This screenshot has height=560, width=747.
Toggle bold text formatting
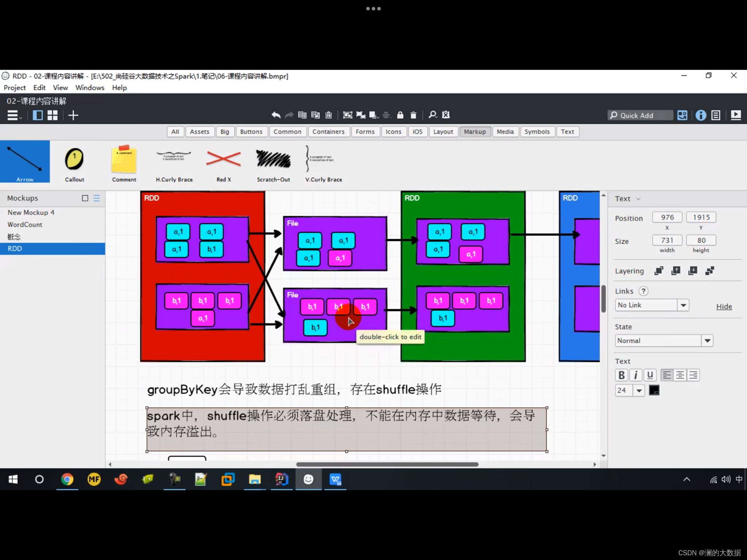point(622,375)
